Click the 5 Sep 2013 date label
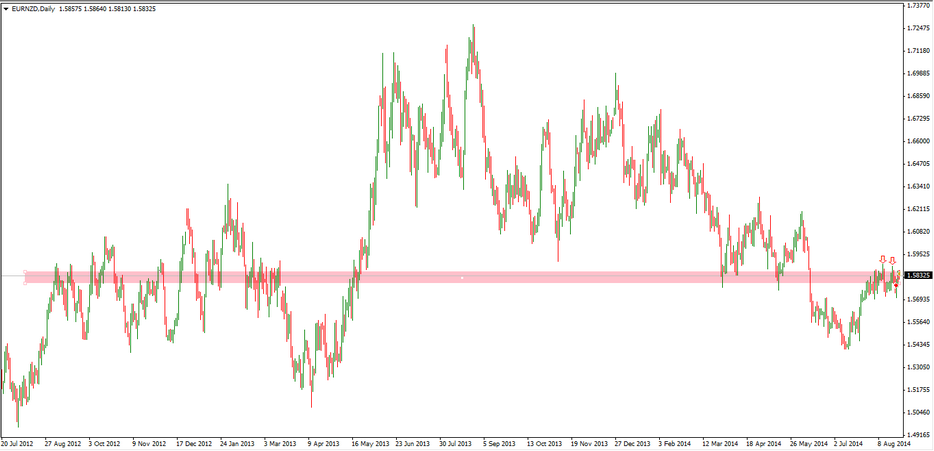934x451 pixels. click(x=497, y=443)
